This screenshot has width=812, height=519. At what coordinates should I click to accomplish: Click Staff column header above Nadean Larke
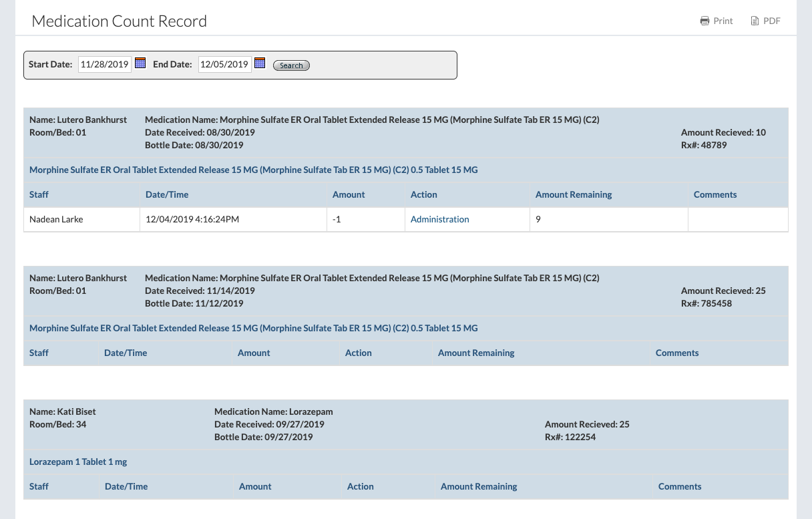(39, 194)
